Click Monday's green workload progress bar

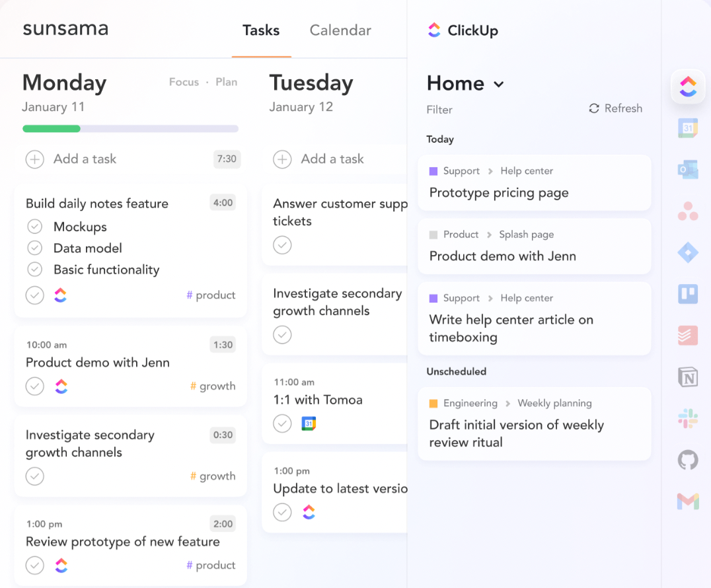(x=52, y=129)
